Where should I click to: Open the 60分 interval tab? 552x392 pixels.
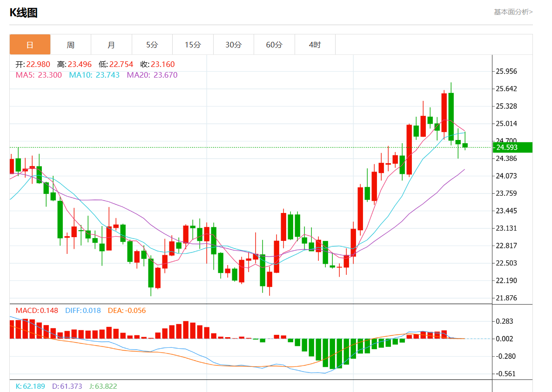274,45
